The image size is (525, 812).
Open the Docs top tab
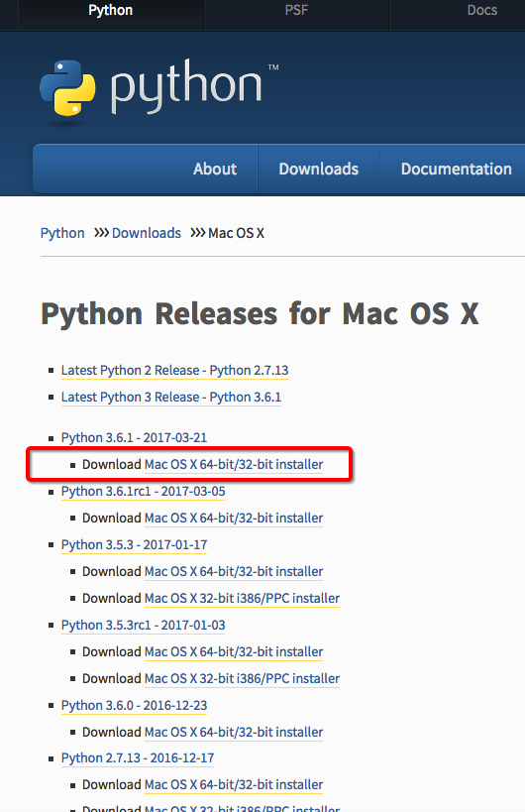tap(482, 10)
